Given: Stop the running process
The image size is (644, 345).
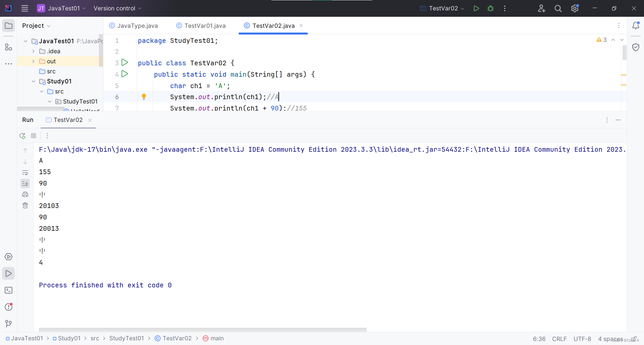Looking at the screenshot, I should tap(34, 136).
